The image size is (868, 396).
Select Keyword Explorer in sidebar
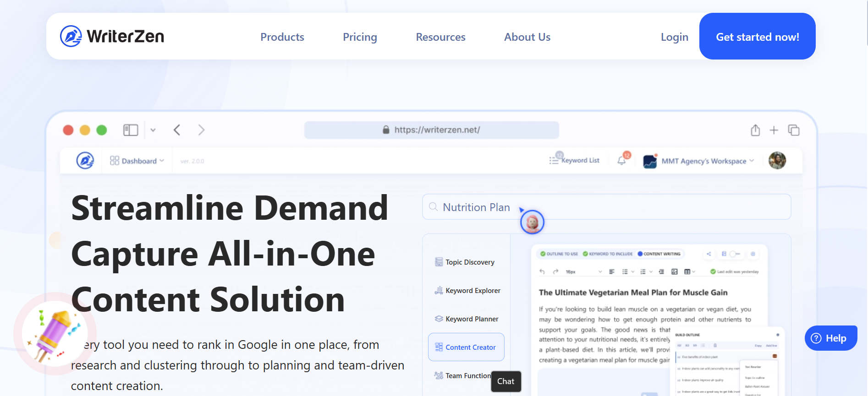click(x=467, y=291)
